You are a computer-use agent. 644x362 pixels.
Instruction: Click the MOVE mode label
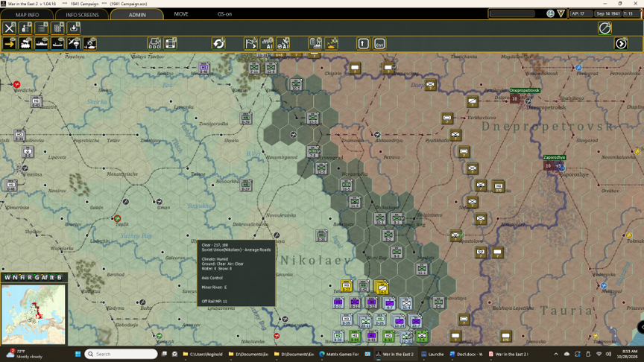[181, 14]
